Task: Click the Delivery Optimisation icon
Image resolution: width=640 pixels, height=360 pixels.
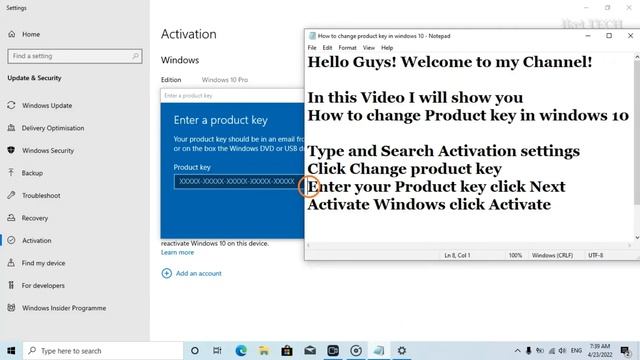Action: (11, 128)
